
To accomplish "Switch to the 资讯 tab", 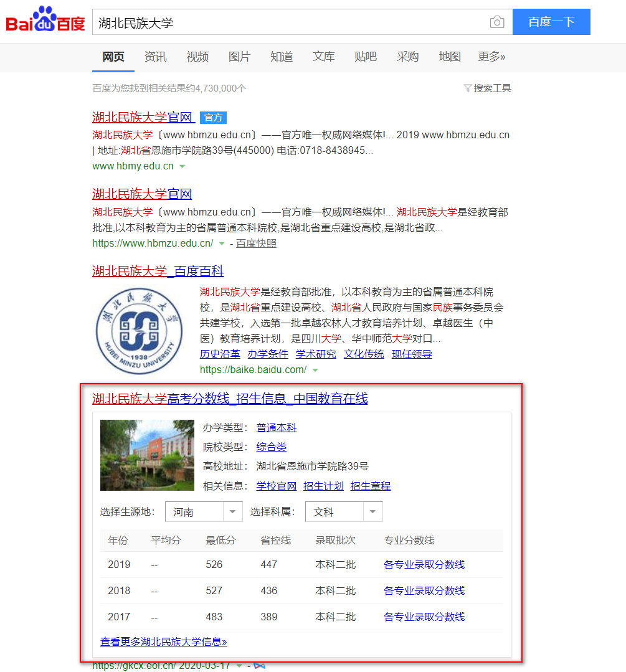I will coord(155,57).
